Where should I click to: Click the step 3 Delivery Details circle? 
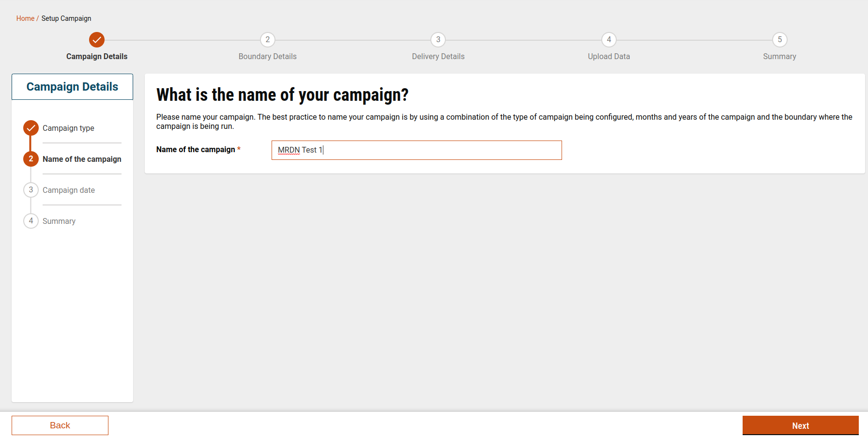point(438,40)
